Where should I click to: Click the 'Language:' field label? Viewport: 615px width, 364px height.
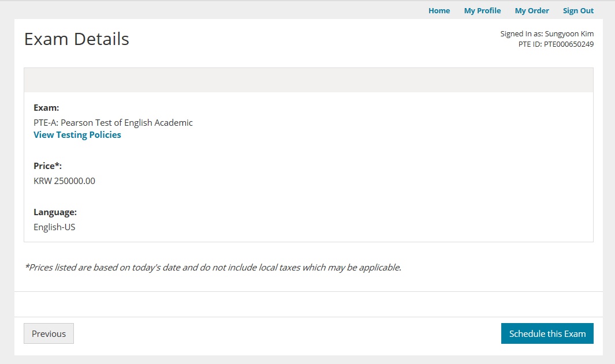pyautogui.click(x=55, y=212)
